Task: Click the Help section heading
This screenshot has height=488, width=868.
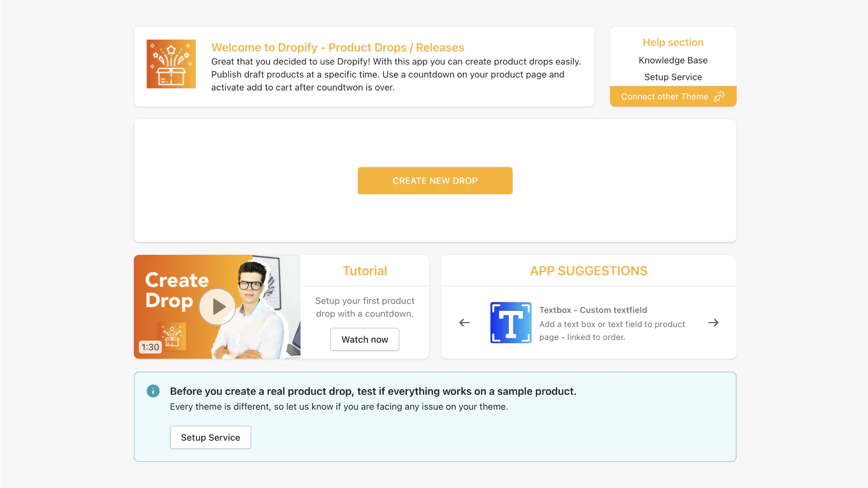Action: 673,42
